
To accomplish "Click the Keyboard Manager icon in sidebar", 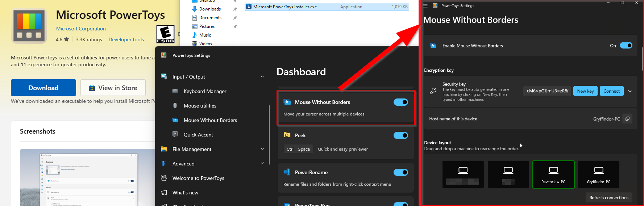I will (175, 91).
